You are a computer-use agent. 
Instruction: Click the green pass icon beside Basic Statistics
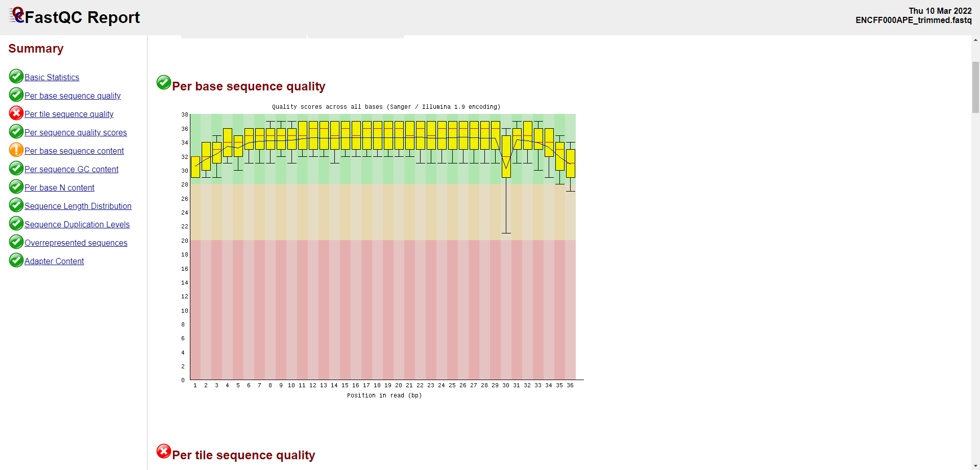[x=16, y=76]
